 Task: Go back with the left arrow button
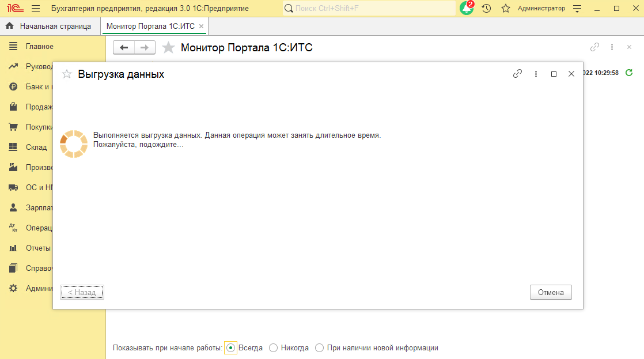pos(124,47)
